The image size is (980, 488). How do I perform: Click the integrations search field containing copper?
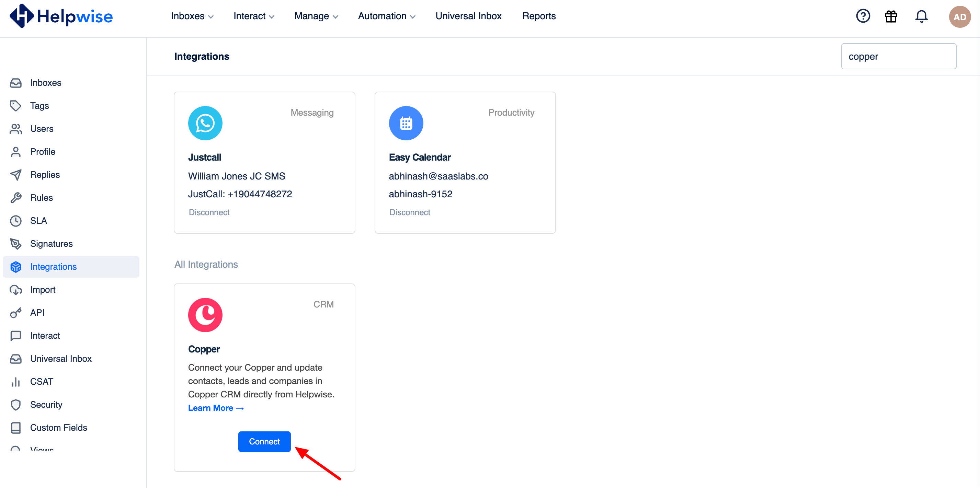coord(899,56)
